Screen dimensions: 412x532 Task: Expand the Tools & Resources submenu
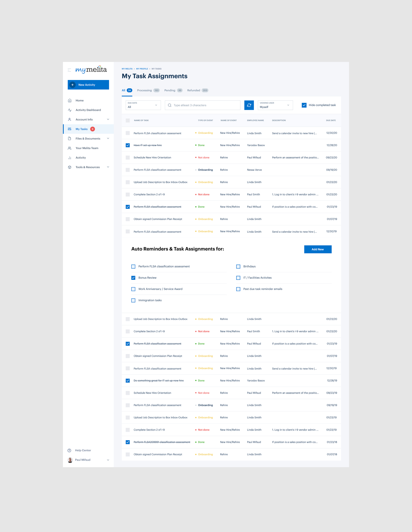108,167
